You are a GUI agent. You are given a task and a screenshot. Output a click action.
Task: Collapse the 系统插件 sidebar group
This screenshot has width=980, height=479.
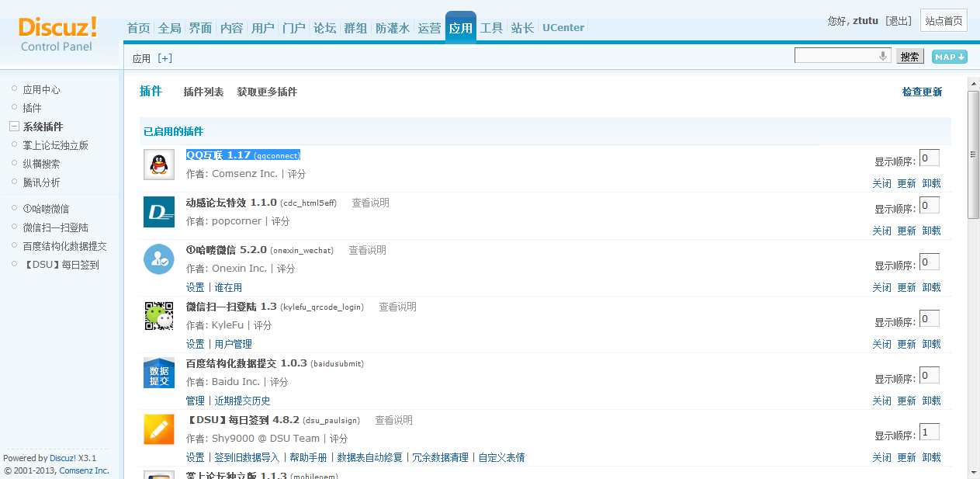14,127
